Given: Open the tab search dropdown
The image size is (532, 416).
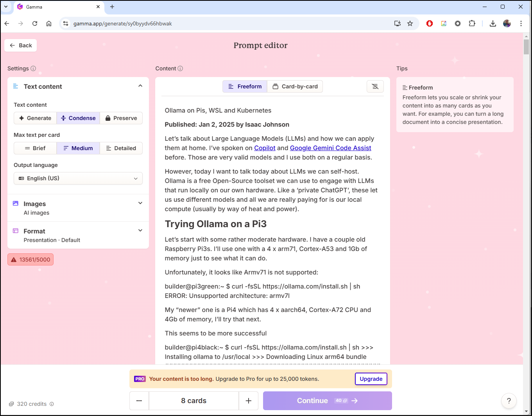Looking at the screenshot, I should coord(6,7).
